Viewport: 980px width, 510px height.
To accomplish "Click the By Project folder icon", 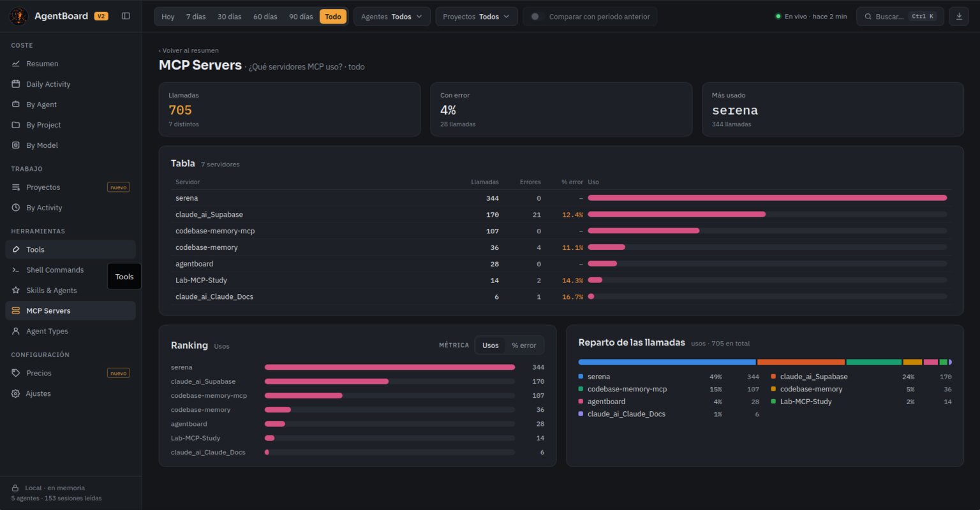I will tap(16, 125).
